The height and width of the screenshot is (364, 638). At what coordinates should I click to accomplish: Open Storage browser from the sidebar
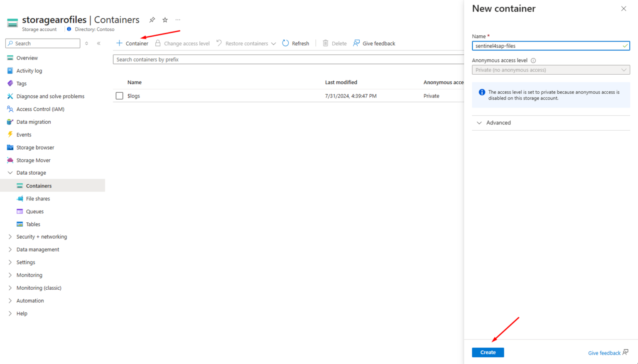click(35, 147)
